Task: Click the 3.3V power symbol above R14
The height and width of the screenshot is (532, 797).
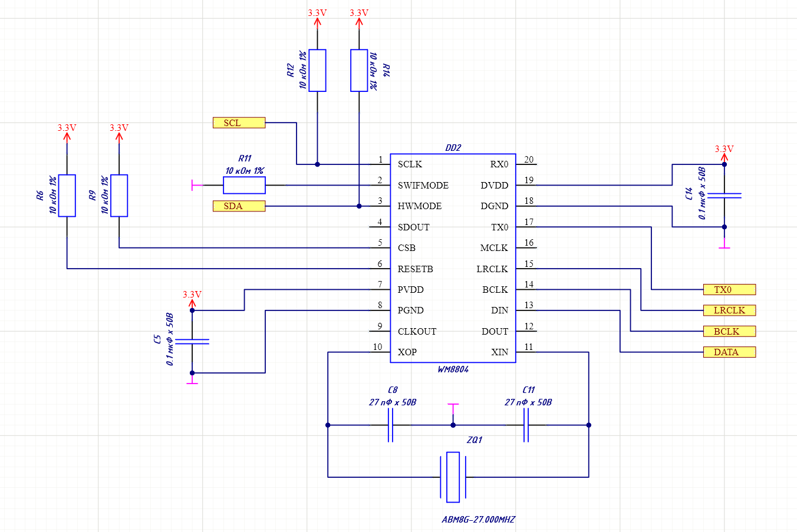Action: [359, 18]
